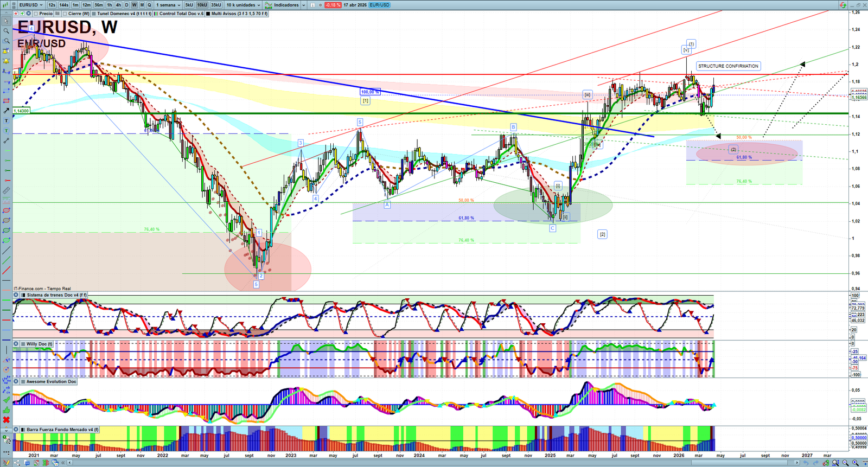Toggle the Willy Doc visibility box

[23, 344]
